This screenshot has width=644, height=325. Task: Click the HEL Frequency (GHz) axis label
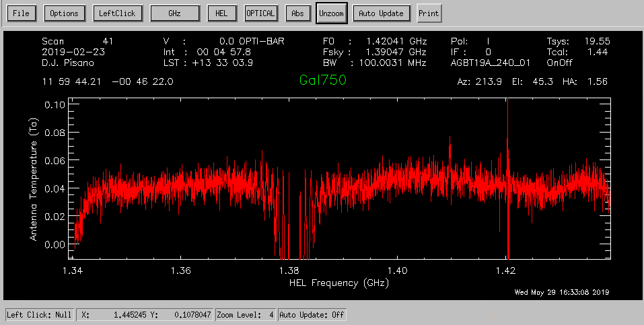coord(339,283)
